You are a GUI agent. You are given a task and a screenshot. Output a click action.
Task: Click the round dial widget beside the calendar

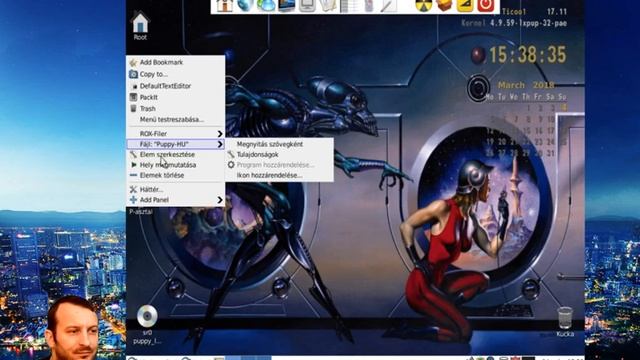(478, 88)
